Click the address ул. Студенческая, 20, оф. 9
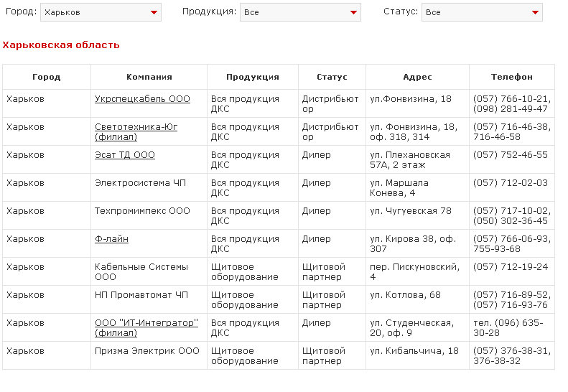 tap(411, 328)
